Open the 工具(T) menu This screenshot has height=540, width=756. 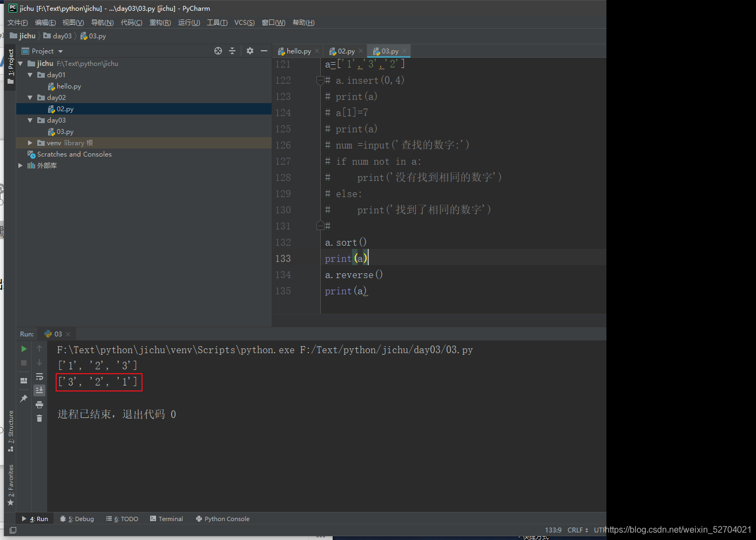pyautogui.click(x=217, y=23)
